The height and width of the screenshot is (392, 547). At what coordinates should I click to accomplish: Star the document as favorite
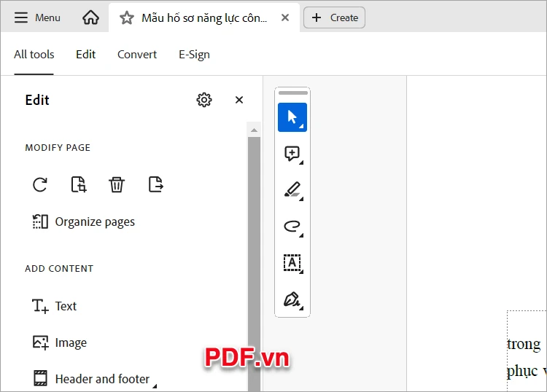pyautogui.click(x=127, y=17)
